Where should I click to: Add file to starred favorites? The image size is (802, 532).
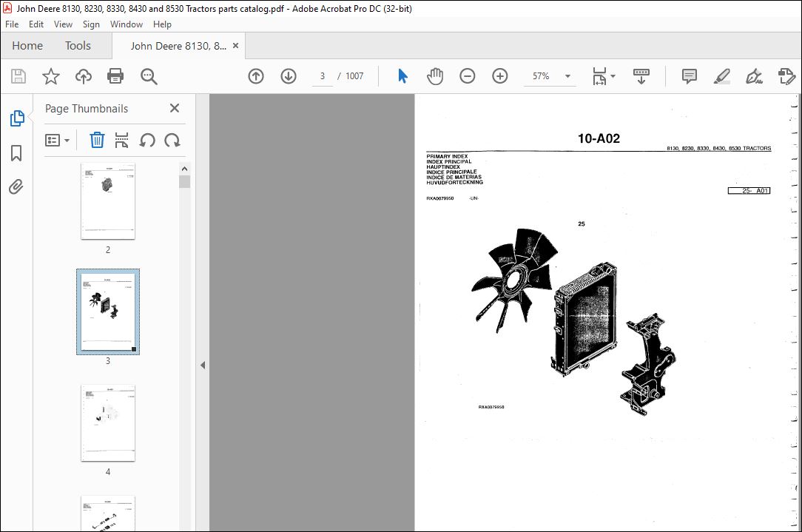tap(50, 76)
